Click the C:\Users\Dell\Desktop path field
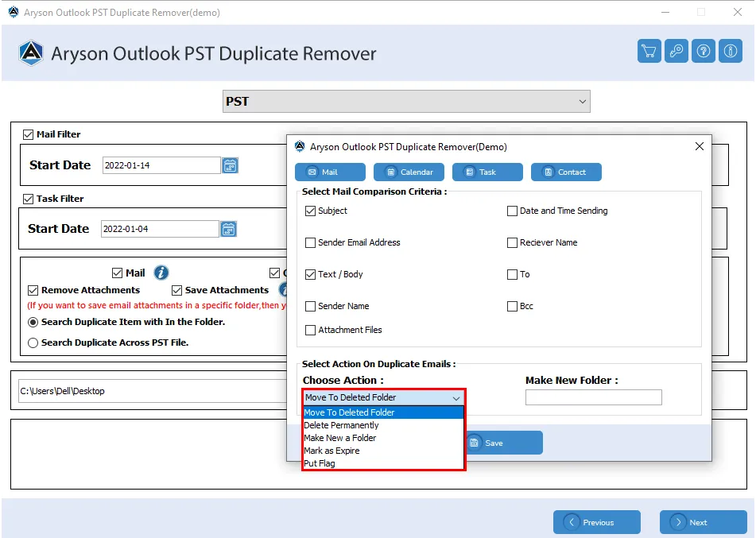The image size is (756, 538). [153, 391]
